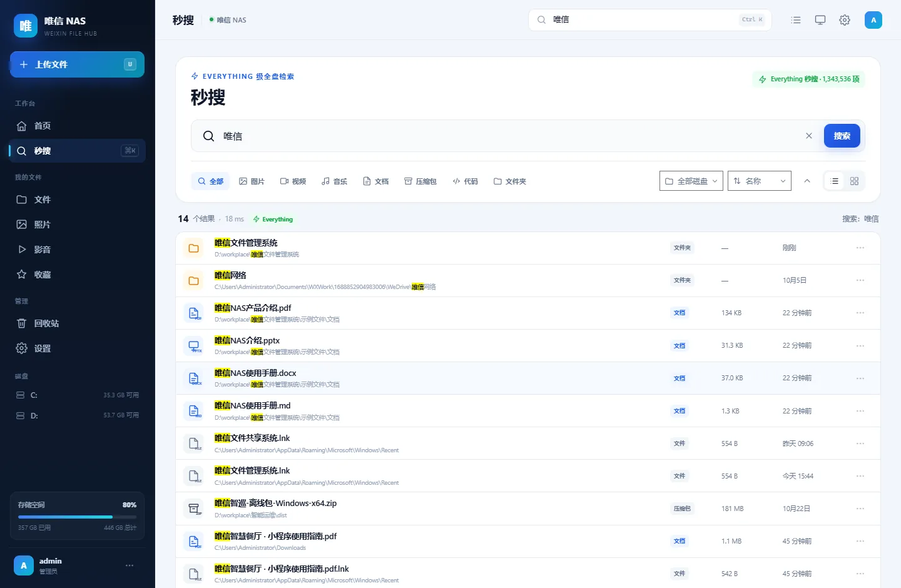Open more options for 唯信NAS使用手册.docx

pyautogui.click(x=860, y=378)
